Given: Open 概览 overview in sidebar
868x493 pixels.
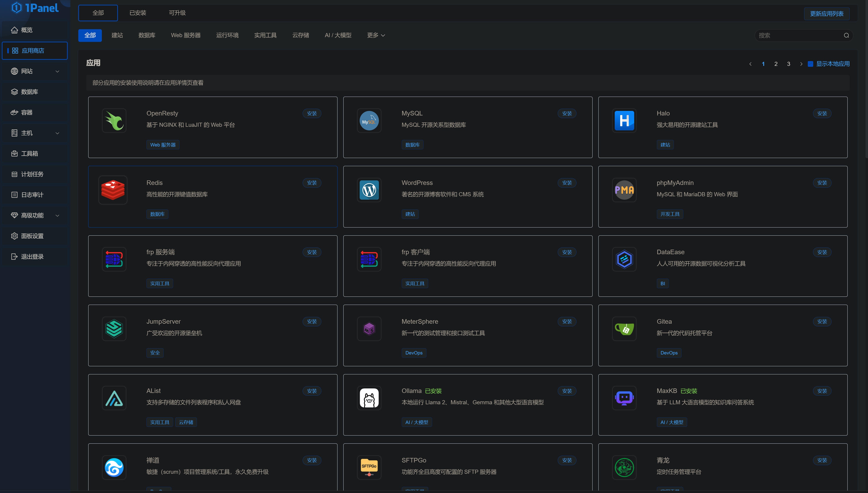Looking at the screenshot, I should (x=35, y=30).
